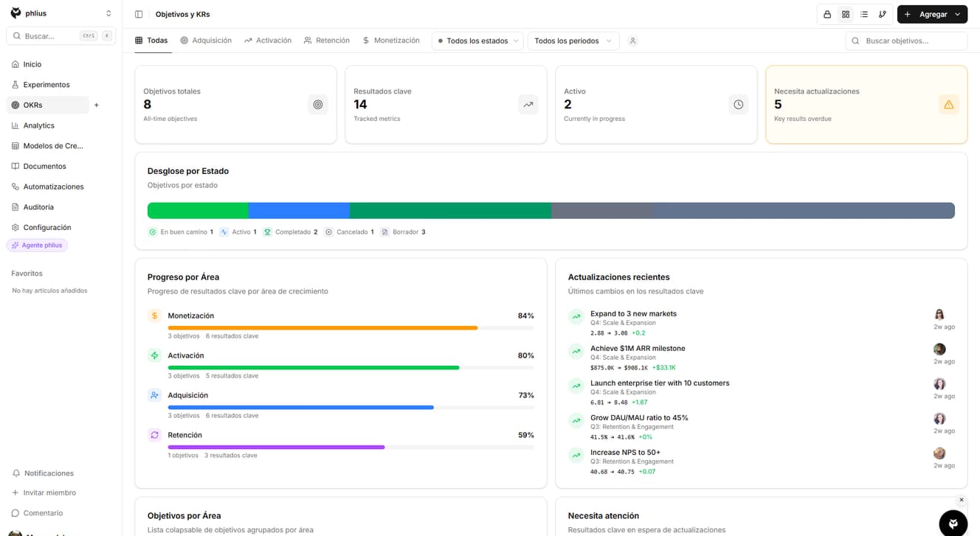Toggle the sidebar panel icon
980x536 pixels.
[139, 14]
